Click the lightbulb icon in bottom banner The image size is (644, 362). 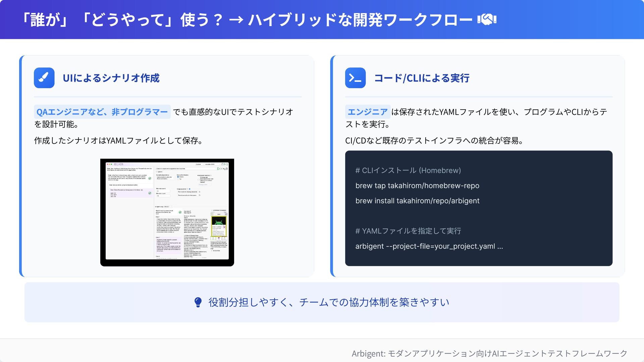coord(198,302)
